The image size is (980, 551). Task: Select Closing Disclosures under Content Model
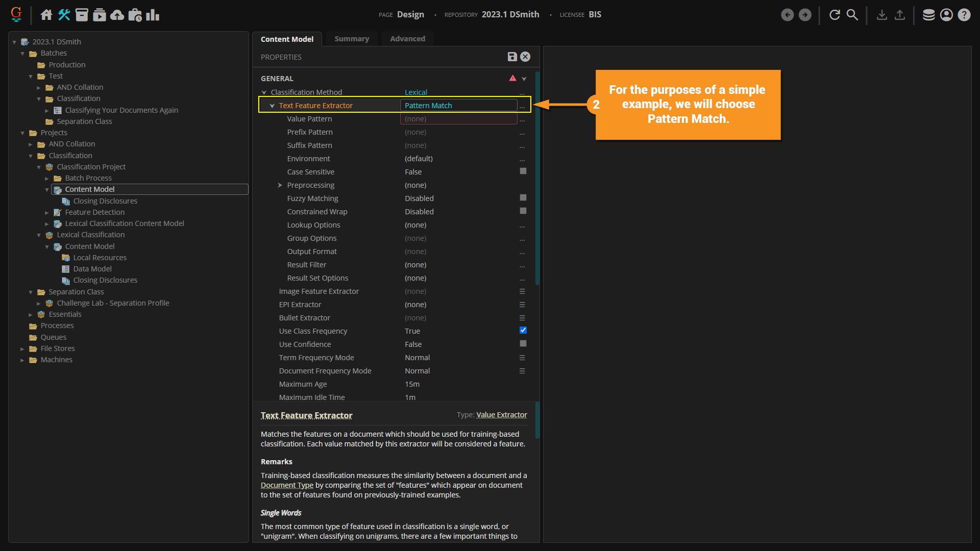[105, 201]
